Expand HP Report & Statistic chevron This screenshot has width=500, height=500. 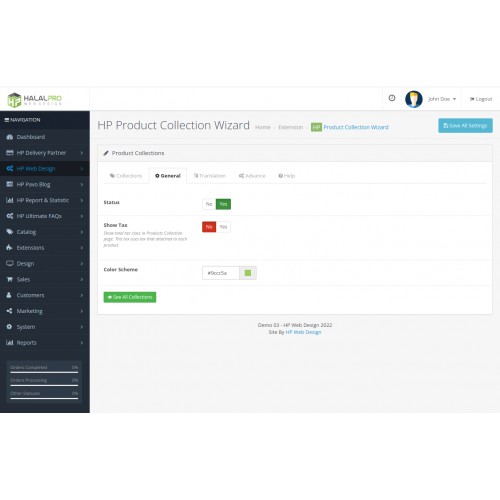82,200
